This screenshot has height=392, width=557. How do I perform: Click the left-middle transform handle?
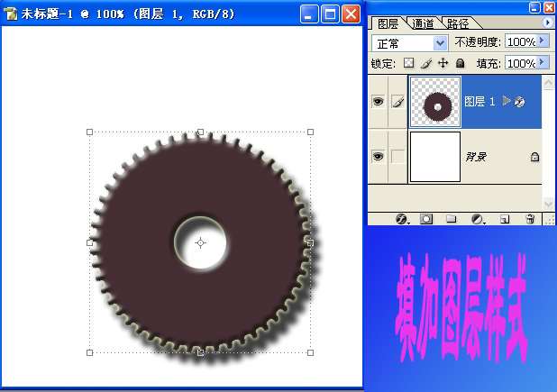(x=89, y=243)
